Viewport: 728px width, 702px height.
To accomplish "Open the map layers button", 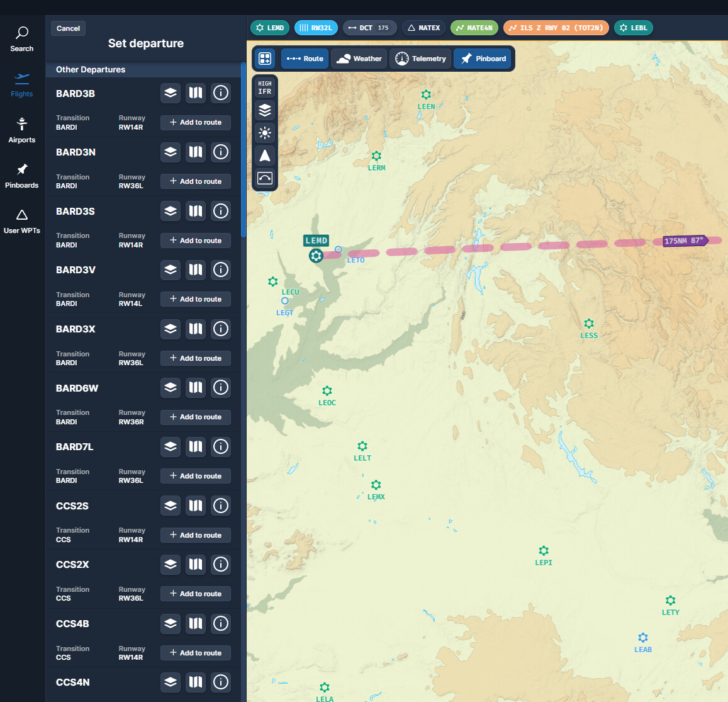I will pos(265,111).
